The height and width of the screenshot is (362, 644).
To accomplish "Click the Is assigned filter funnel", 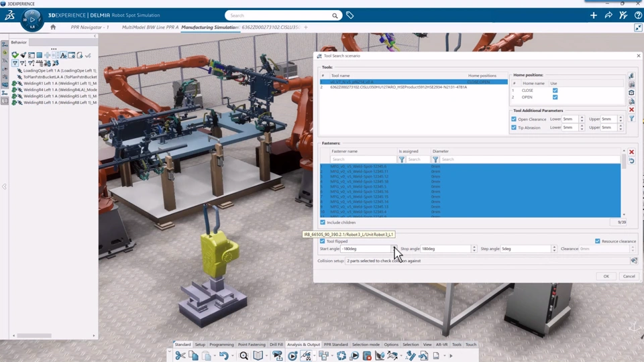I will pyautogui.click(x=435, y=160).
